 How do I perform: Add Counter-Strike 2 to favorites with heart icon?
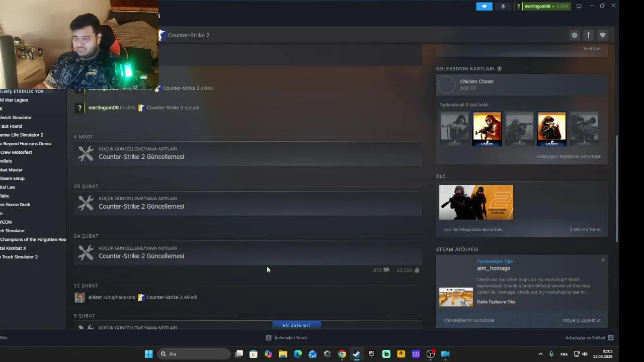(602, 35)
